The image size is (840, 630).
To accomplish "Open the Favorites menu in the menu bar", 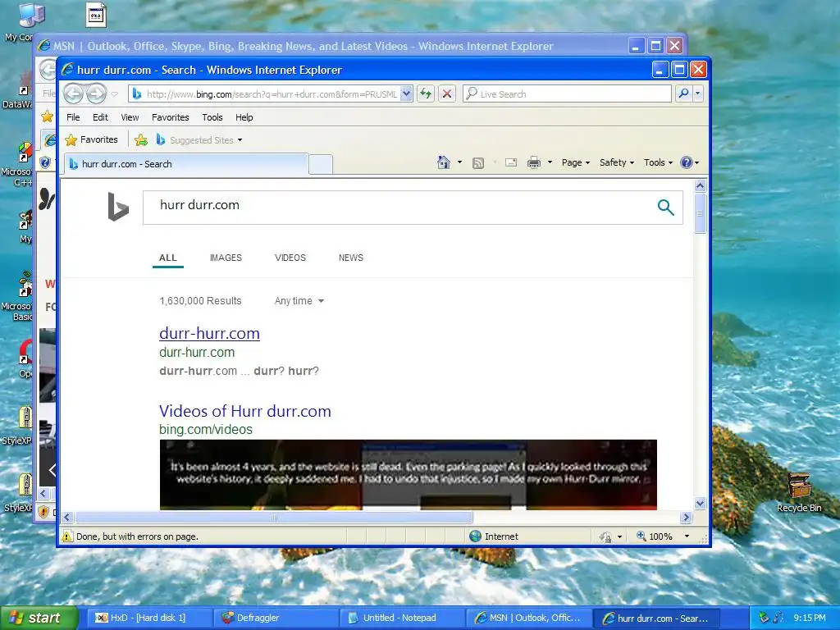I will (171, 117).
